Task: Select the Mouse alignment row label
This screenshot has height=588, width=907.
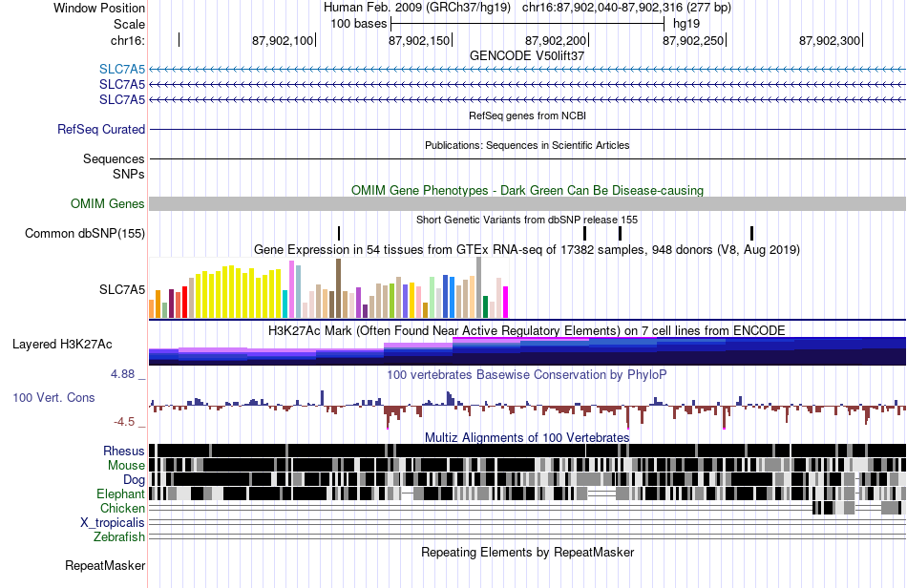Action: tap(126, 466)
